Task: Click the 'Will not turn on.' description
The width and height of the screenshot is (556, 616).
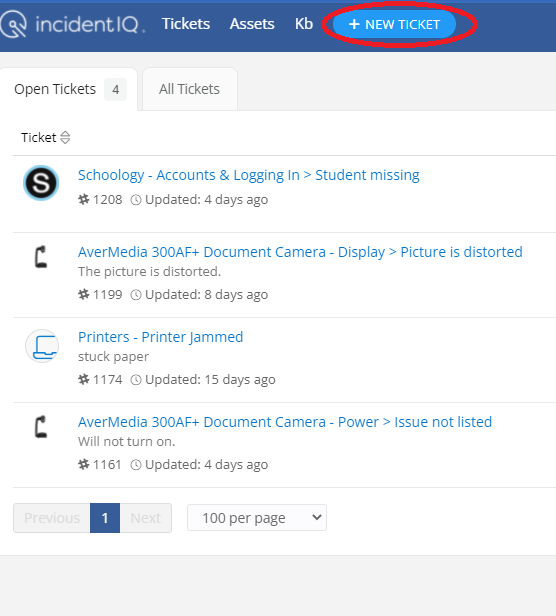Action: point(127,442)
